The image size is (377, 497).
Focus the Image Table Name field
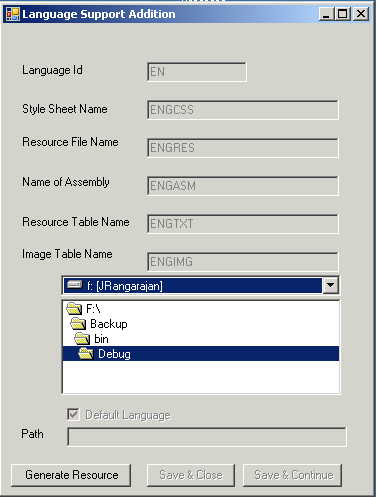pyautogui.click(x=243, y=262)
